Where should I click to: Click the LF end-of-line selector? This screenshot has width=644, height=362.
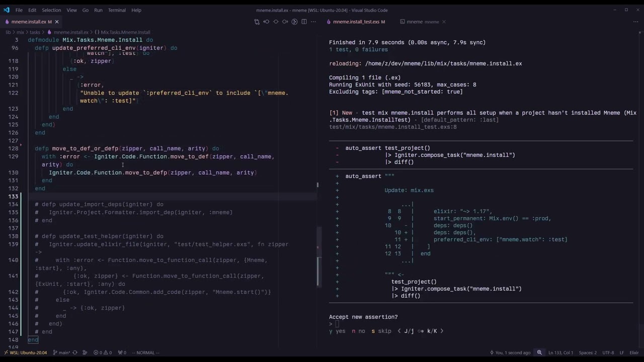click(x=622, y=352)
